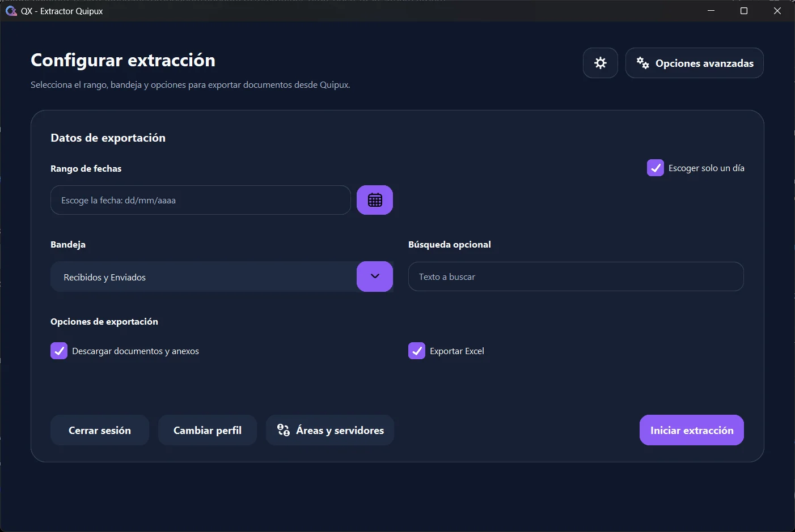This screenshot has width=795, height=532.
Task: Click Cambiar perfil button
Action: (x=208, y=430)
